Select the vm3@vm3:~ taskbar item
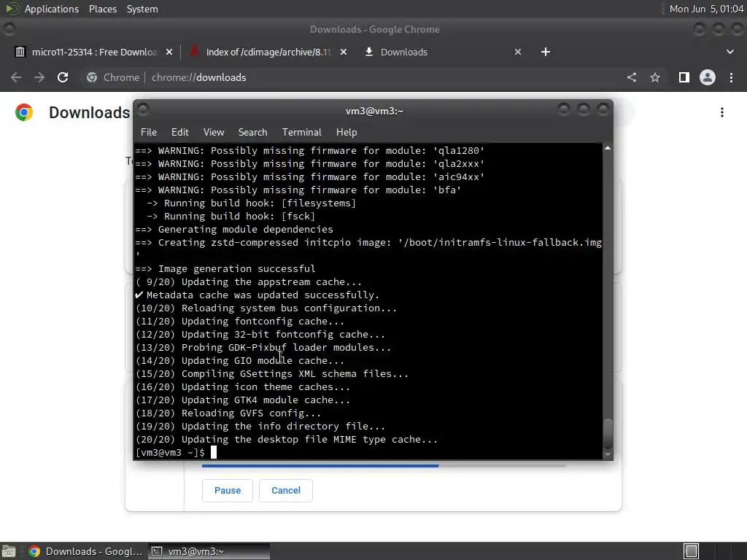 click(x=209, y=551)
